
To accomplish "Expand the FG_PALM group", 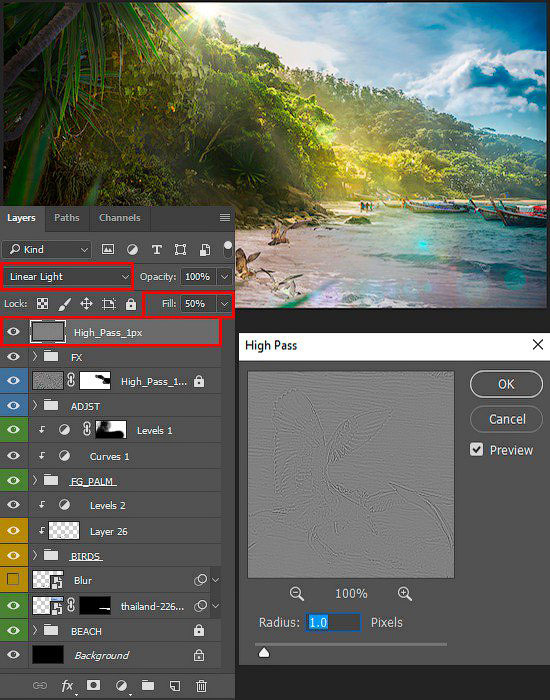I will point(35,480).
